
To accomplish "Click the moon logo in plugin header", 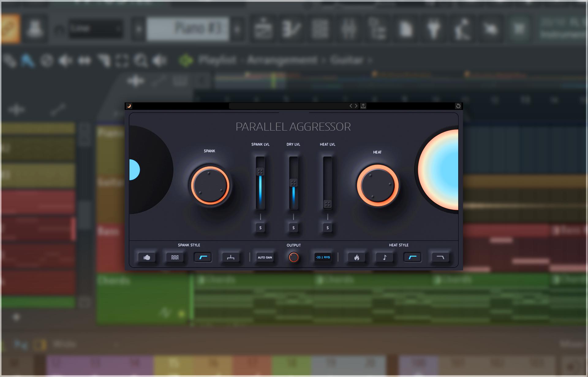I will [x=129, y=106].
